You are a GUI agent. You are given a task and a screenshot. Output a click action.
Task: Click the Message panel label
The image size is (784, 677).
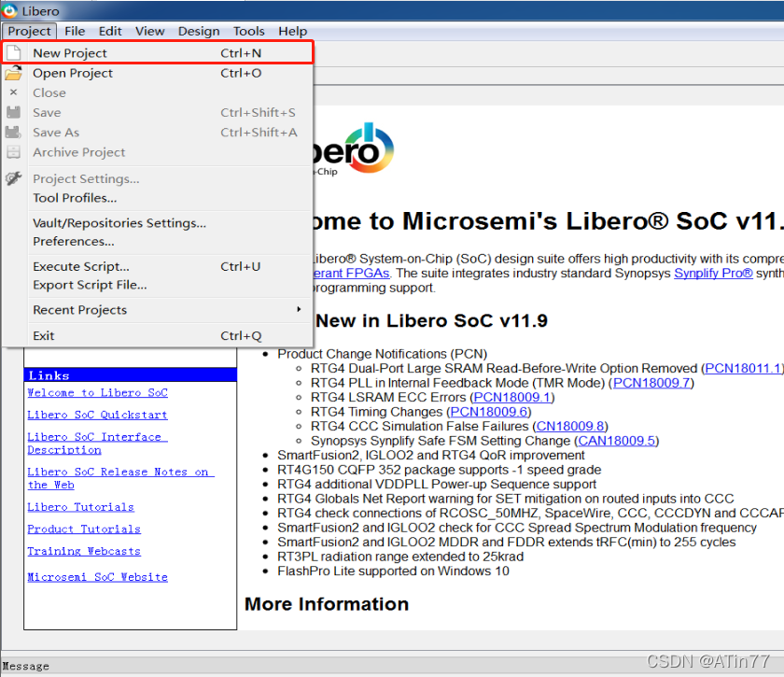click(x=26, y=666)
